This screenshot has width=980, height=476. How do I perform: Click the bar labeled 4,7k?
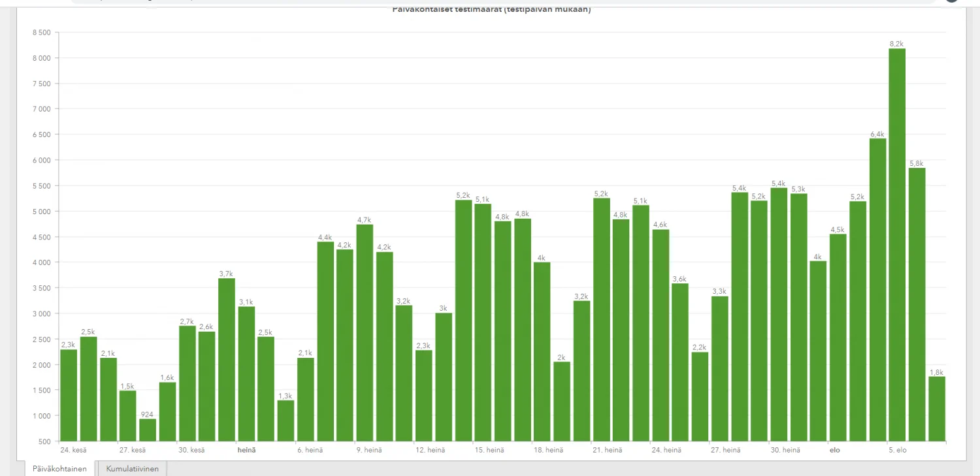[365, 332]
